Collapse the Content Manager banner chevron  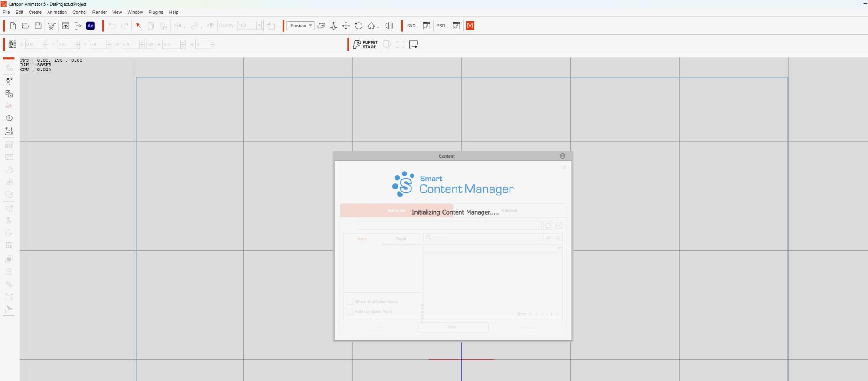coord(564,167)
